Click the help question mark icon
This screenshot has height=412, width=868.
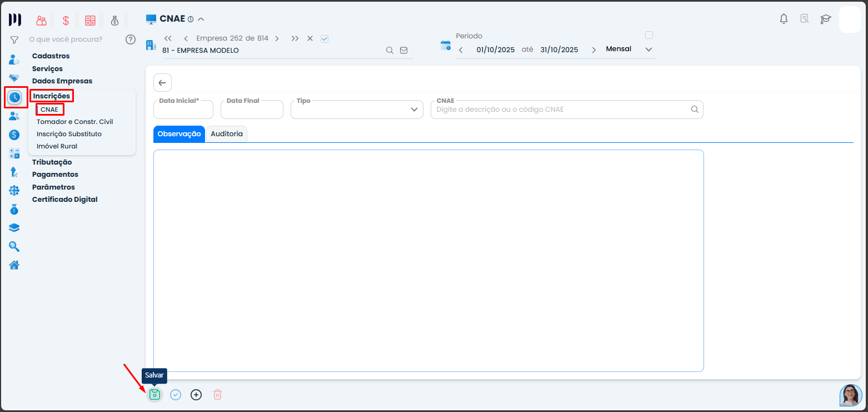[x=131, y=39]
